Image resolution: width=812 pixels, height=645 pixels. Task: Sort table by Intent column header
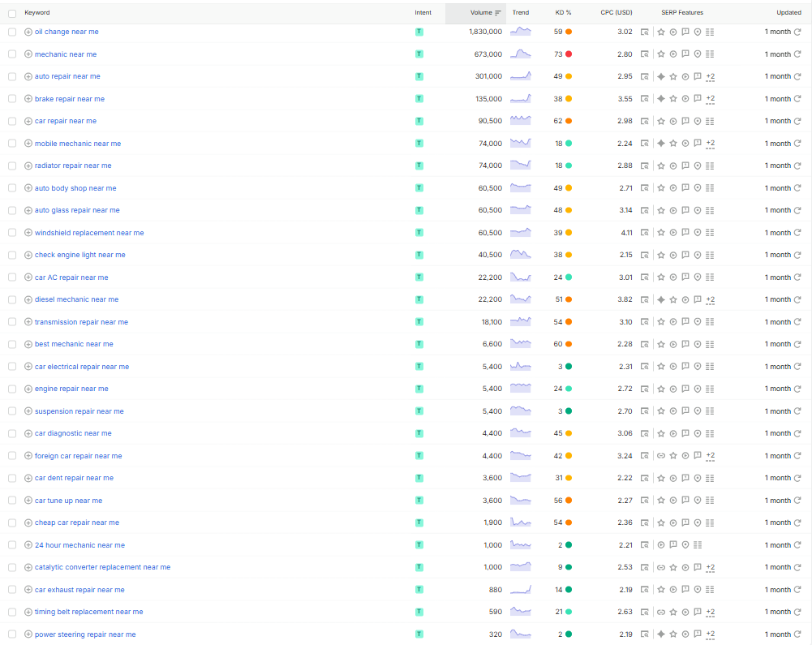click(x=423, y=12)
